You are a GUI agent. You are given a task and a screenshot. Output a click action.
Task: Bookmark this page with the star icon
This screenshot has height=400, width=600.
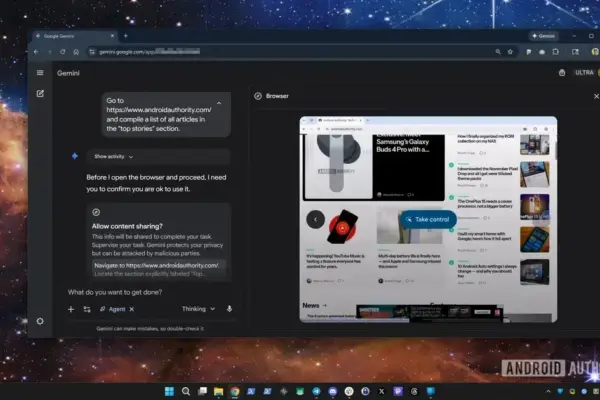coord(510,52)
